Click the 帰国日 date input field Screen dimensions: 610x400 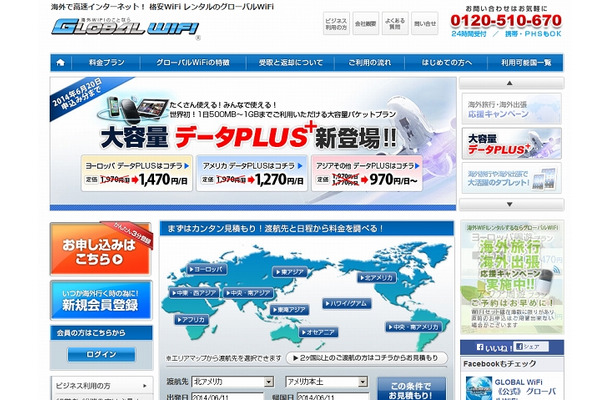[332, 397]
